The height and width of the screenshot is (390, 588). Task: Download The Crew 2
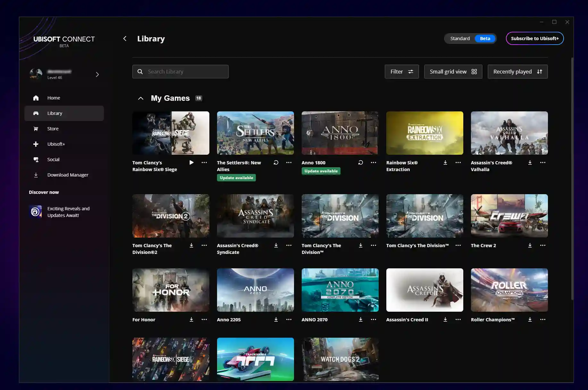pyautogui.click(x=530, y=245)
